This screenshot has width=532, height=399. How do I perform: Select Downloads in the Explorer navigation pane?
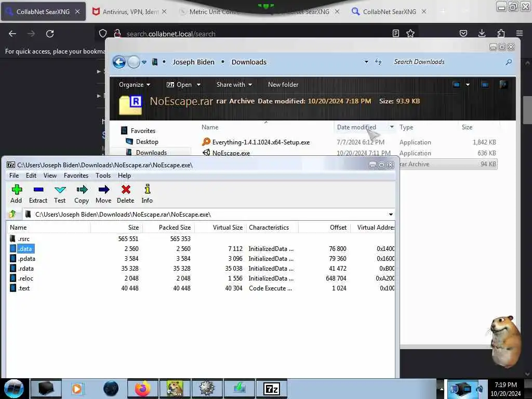(151, 153)
